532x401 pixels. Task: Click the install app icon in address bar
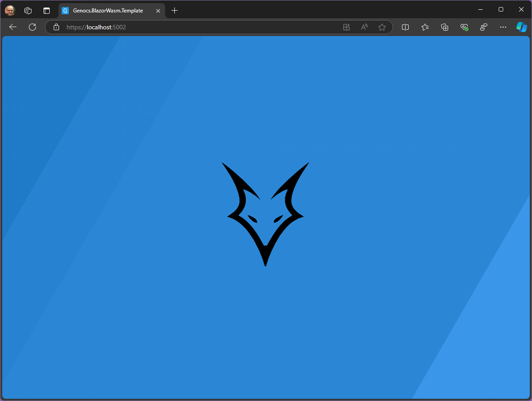pos(347,27)
